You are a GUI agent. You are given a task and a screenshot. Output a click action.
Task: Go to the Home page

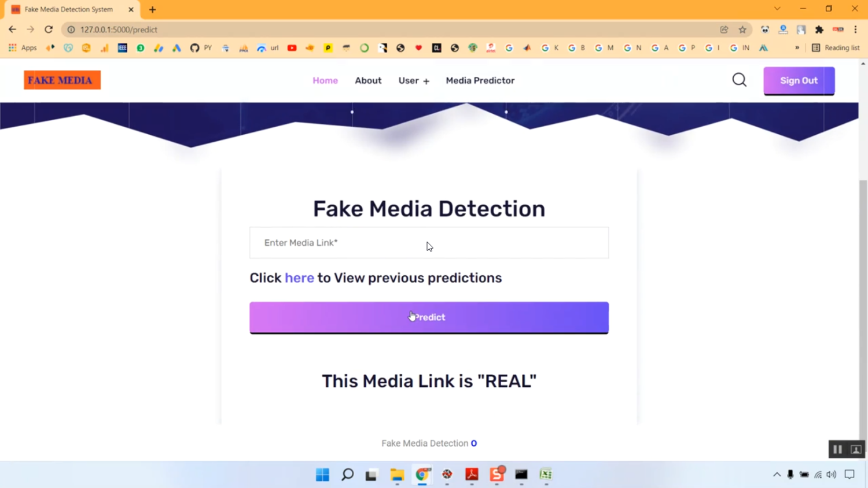(x=325, y=80)
